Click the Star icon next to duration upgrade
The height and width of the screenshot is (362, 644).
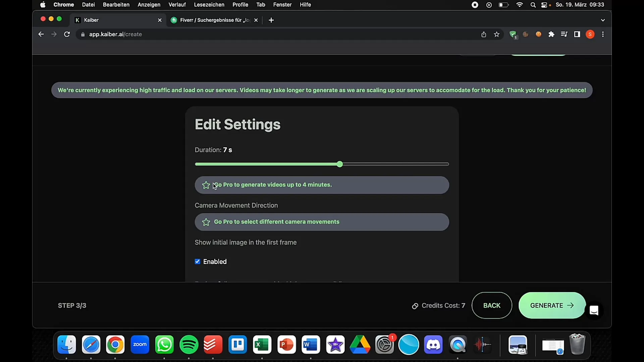point(206,185)
